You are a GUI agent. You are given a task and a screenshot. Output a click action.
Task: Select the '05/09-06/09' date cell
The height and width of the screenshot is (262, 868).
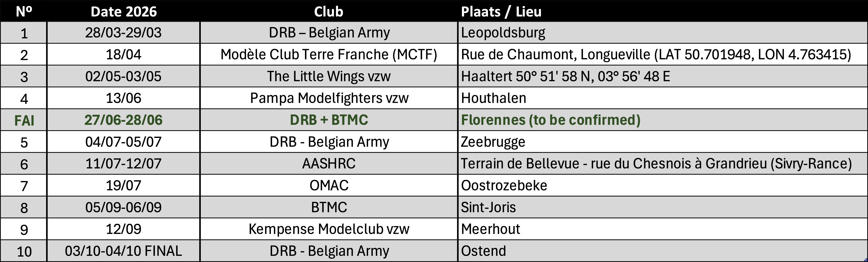123,207
